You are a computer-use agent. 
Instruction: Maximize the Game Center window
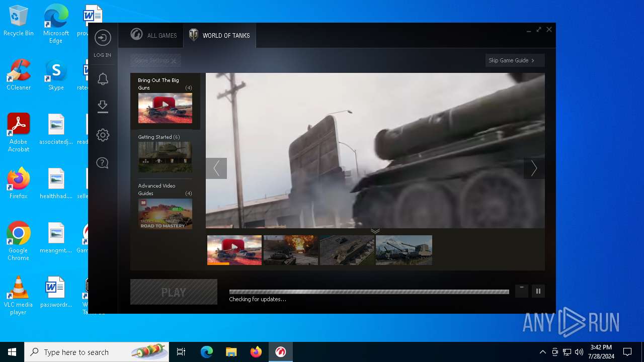click(x=539, y=30)
